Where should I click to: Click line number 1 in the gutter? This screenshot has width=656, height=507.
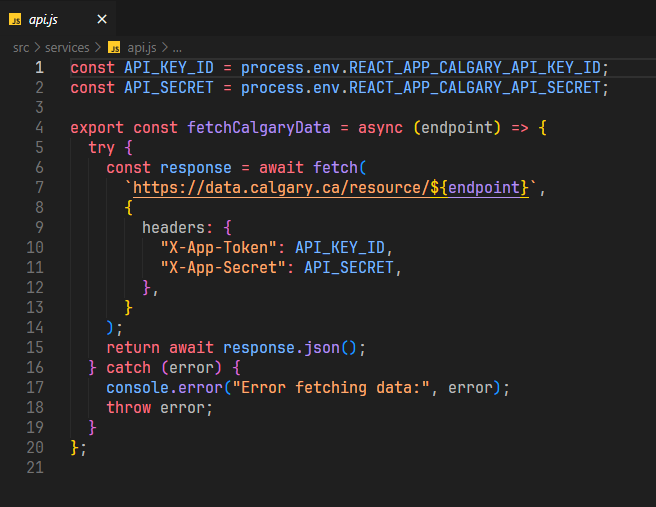pyautogui.click(x=39, y=68)
